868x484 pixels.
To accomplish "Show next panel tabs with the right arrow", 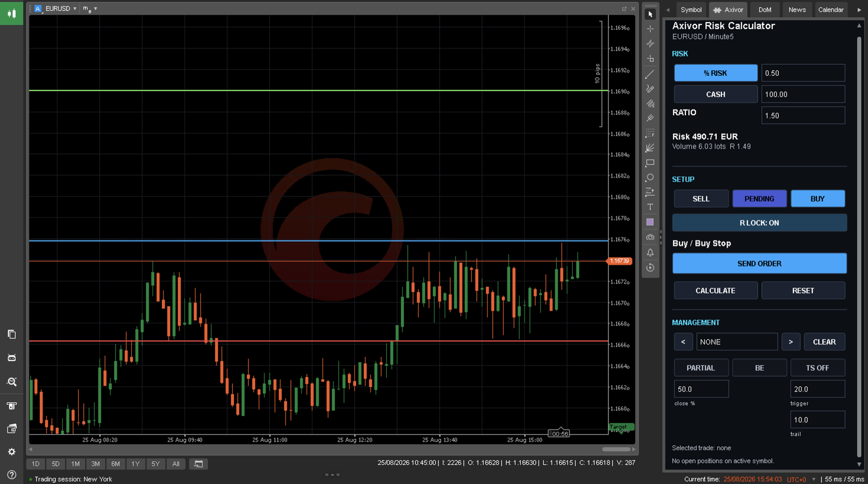I will [x=859, y=9].
